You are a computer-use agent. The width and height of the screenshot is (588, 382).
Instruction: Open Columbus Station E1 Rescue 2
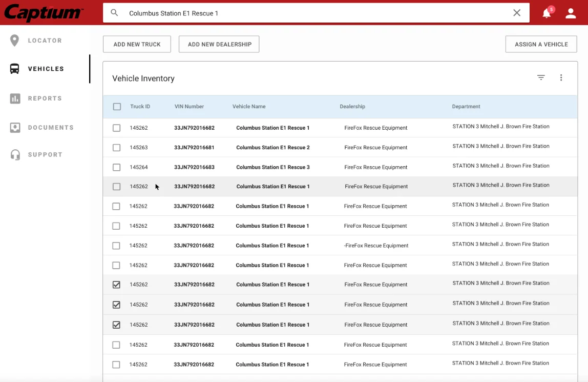click(x=273, y=148)
